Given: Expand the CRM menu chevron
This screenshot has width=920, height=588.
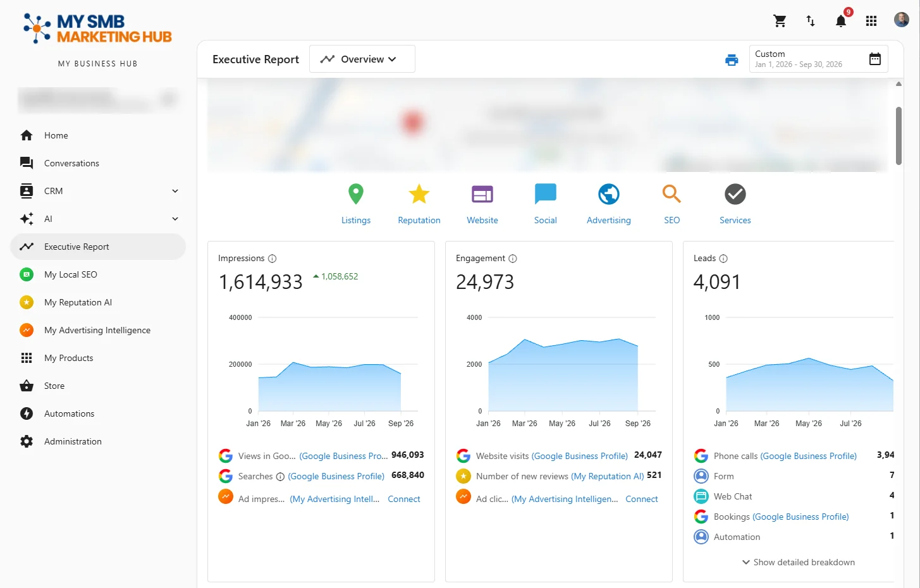Looking at the screenshot, I should coord(175,191).
